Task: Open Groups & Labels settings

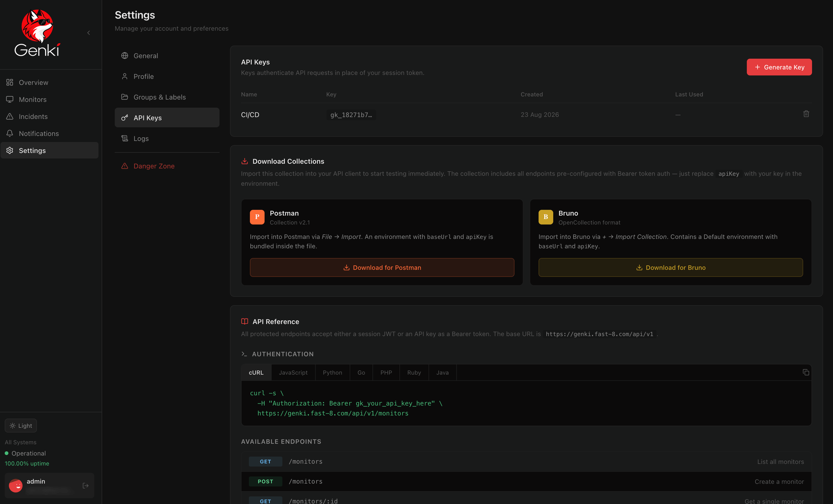Action: coord(167,97)
